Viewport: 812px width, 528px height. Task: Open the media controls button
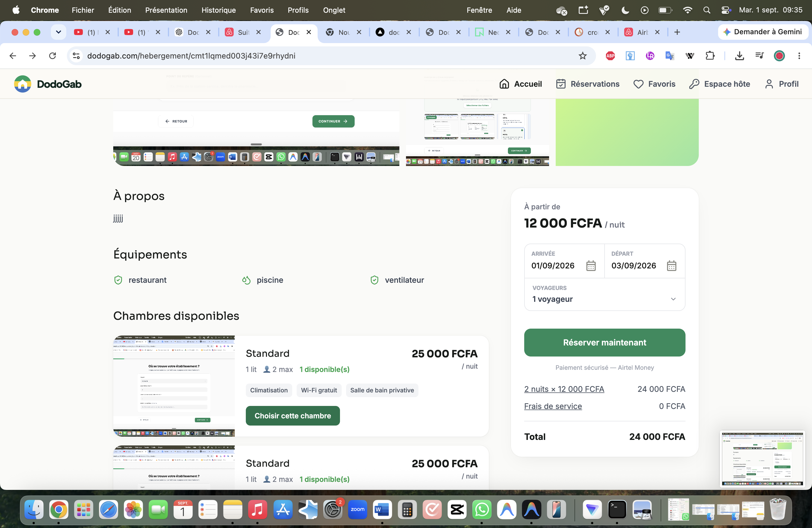tap(760, 56)
